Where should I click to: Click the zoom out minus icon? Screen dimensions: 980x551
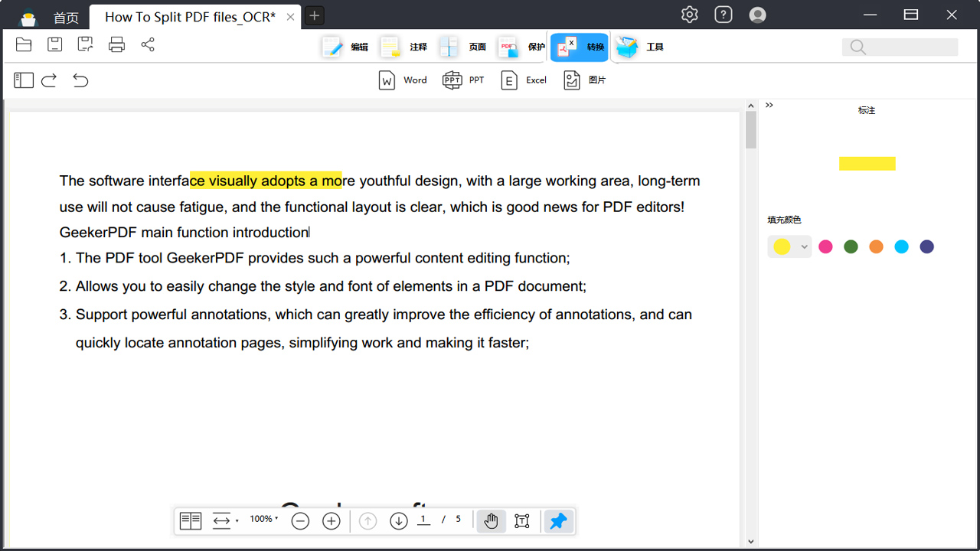coord(300,521)
